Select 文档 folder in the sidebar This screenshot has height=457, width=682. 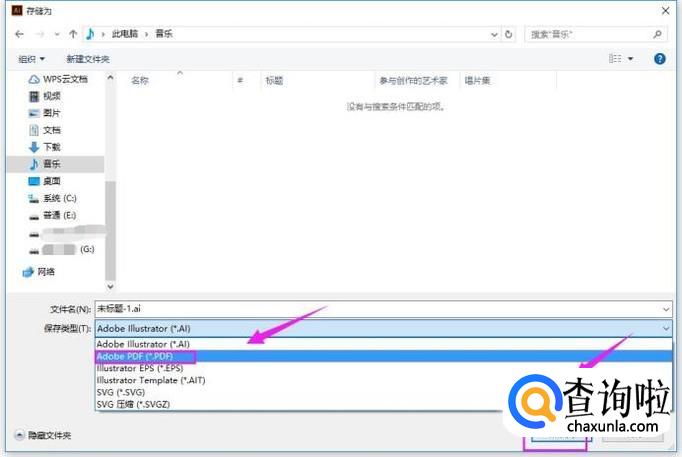tap(45, 130)
